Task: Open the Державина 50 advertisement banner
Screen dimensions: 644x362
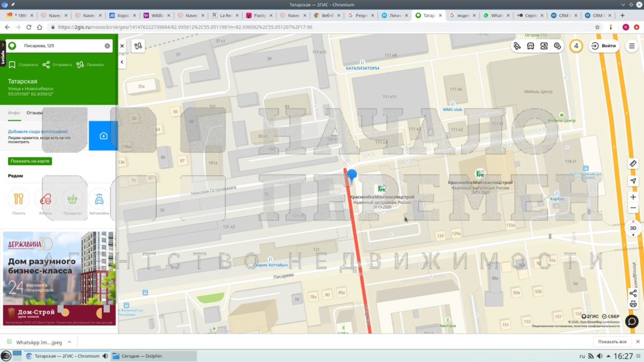Action: pyautogui.click(x=59, y=278)
